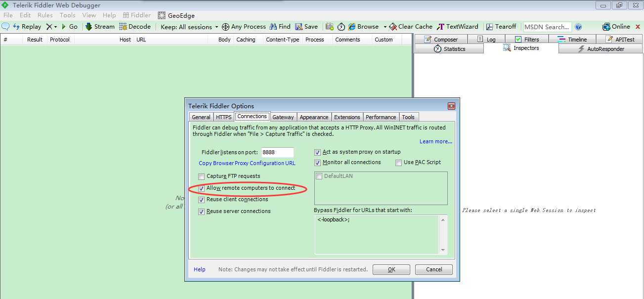Switch to the AutoResponder tab

[x=601, y=48]
